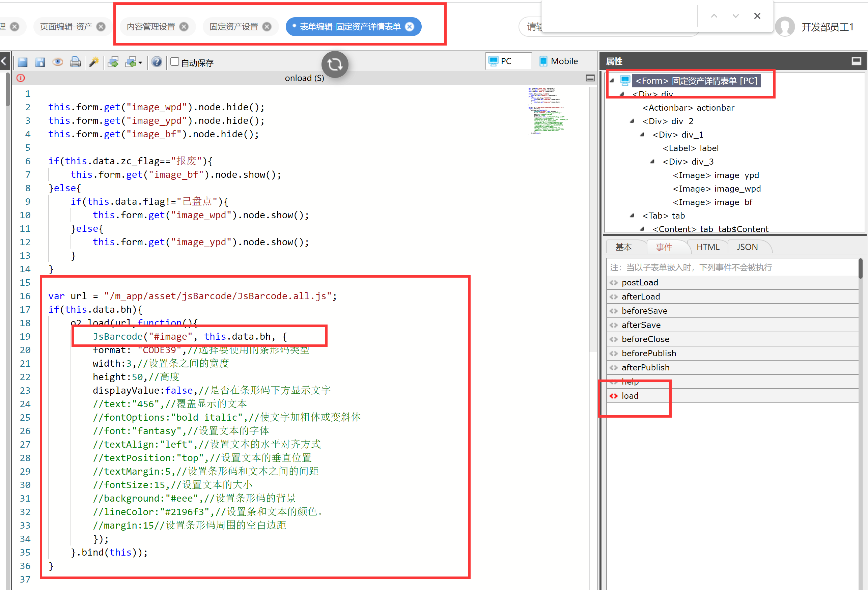Click the circular refresh button
The height and width of the screenshot is (590, 868).
[x=335, y=64]
